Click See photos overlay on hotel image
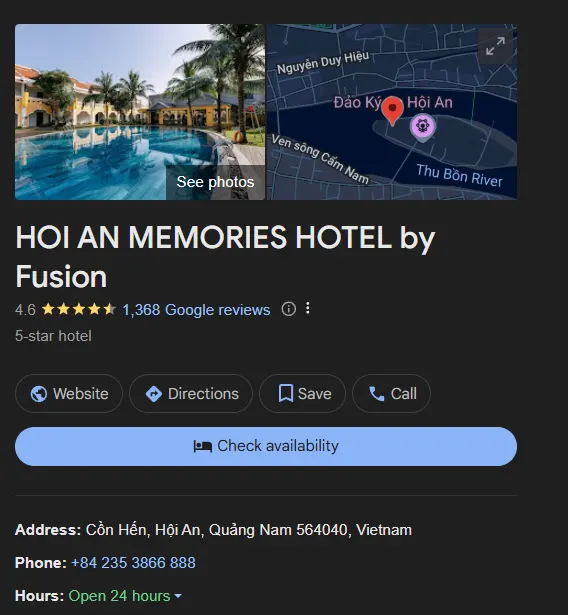 (x=215, y=182)
